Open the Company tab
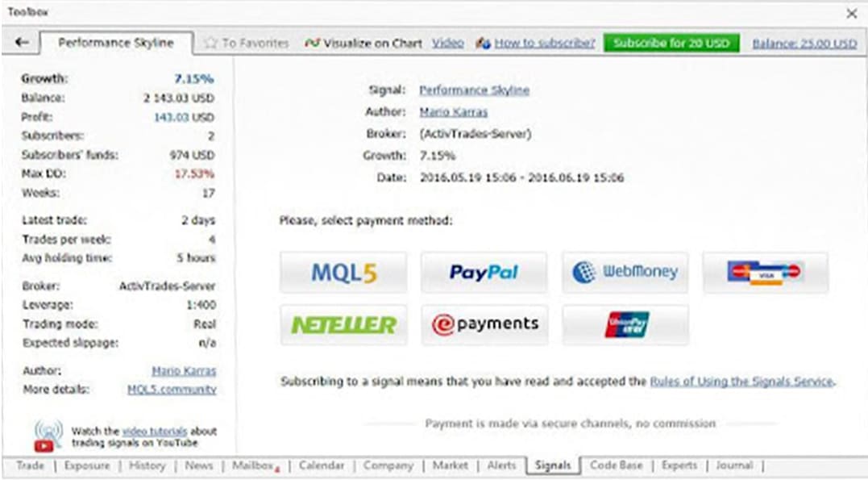The image size is (868, 480). point(388,465)
